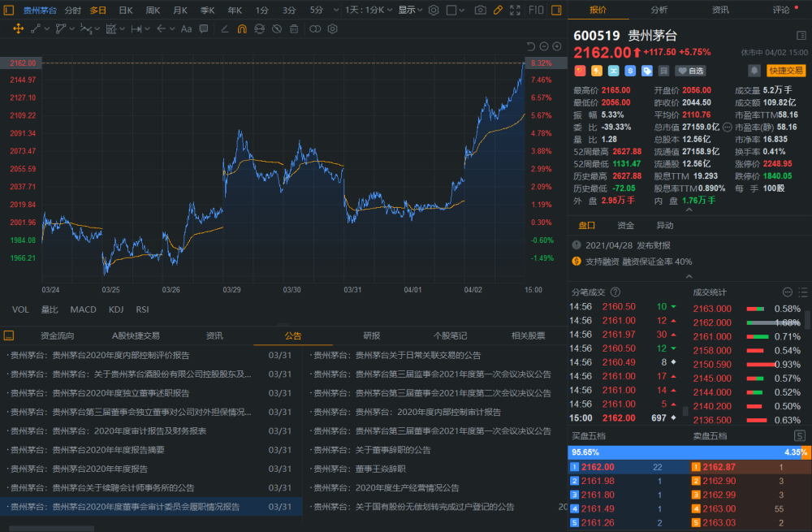Expand more periods arrow after 5分

point(336,10)
